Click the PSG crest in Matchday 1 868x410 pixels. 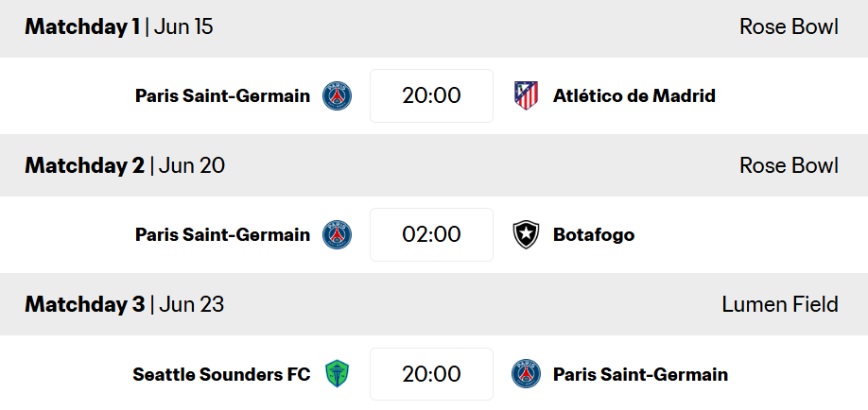(x=338, y=95)
